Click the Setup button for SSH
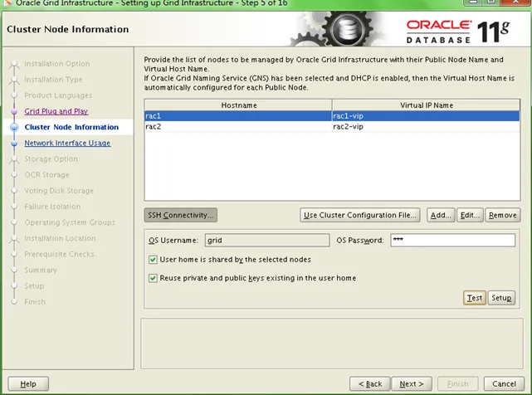Viewport: 532px width, 395px height. [500, 298]
